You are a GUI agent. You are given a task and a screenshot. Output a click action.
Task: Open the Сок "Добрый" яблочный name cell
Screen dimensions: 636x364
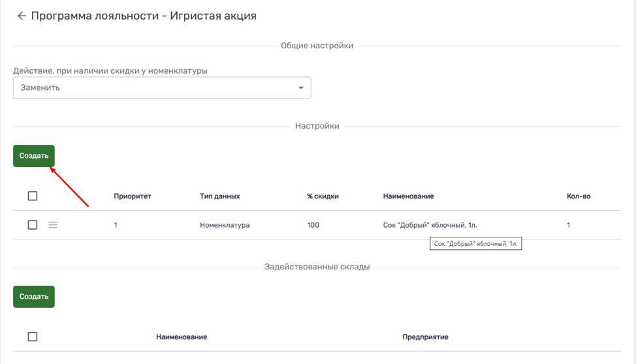tap(434, 225)
